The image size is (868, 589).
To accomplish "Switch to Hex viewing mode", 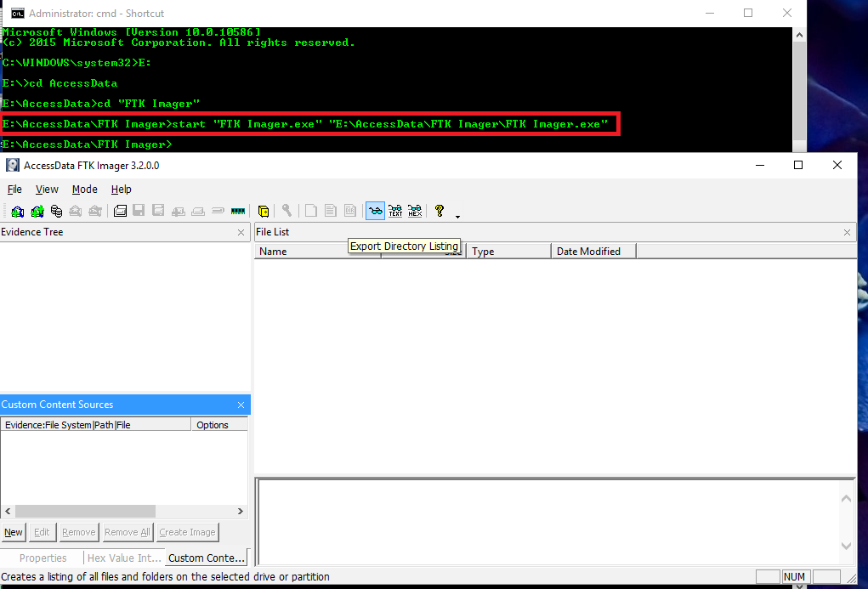I will pos(415,211).
